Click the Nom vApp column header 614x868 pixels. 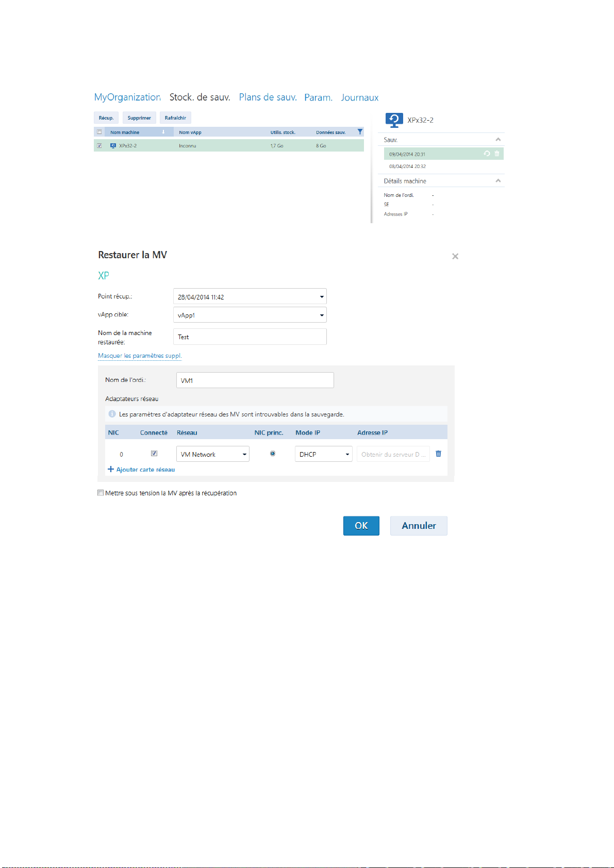tap(190, 132)
